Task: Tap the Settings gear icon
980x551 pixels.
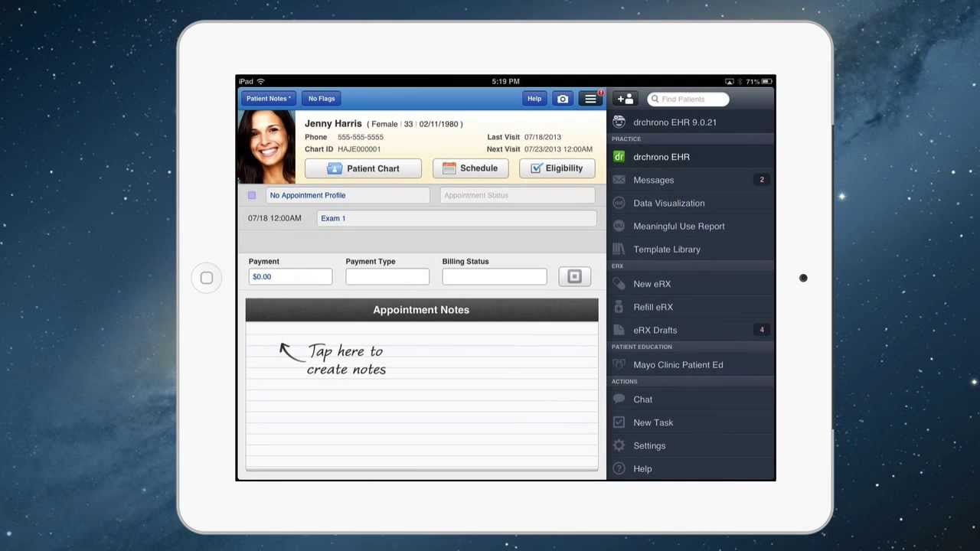Action: pyautogui.click(x=619, y=445)
